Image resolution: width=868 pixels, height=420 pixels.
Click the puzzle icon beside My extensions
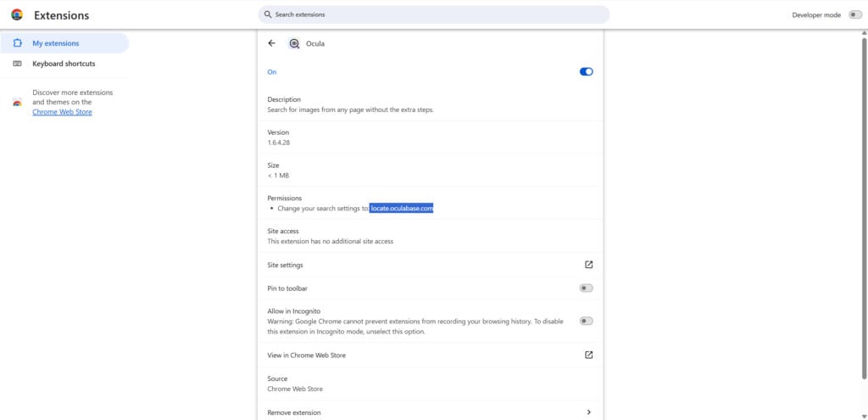pyautogui.click(x=17, y=43)
